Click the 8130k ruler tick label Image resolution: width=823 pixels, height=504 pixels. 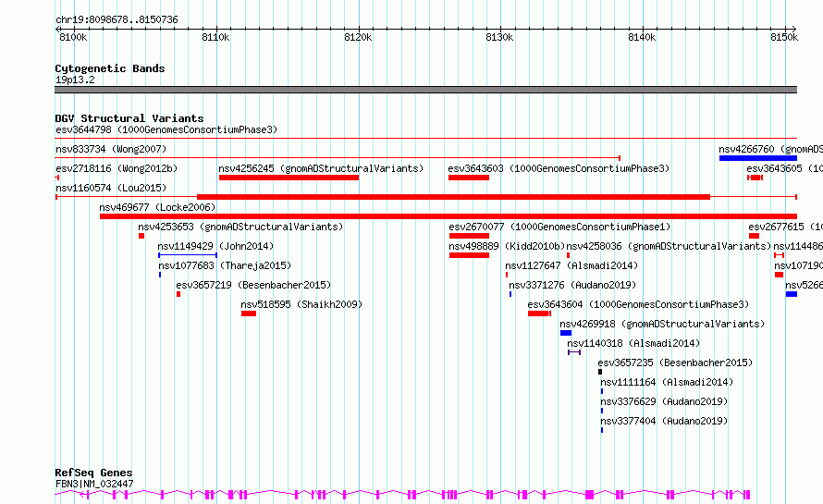point(499,37)
